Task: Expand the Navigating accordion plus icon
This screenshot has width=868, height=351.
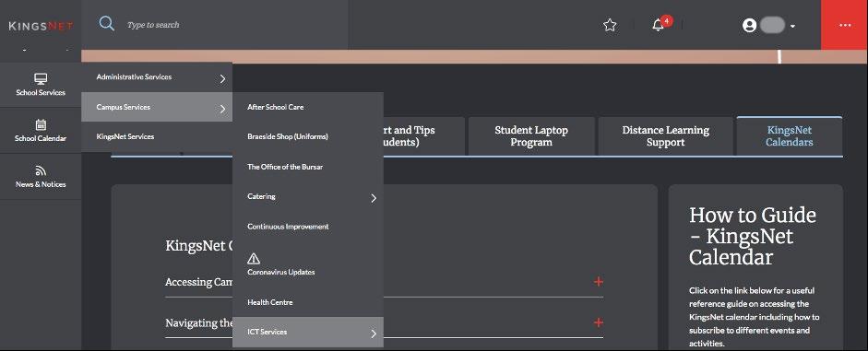Action: click(599, 322)
